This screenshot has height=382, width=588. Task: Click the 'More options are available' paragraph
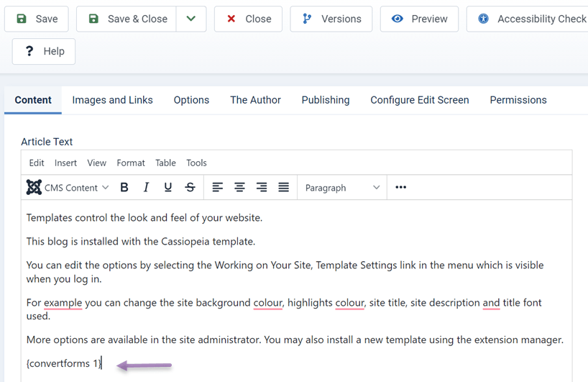295,340
